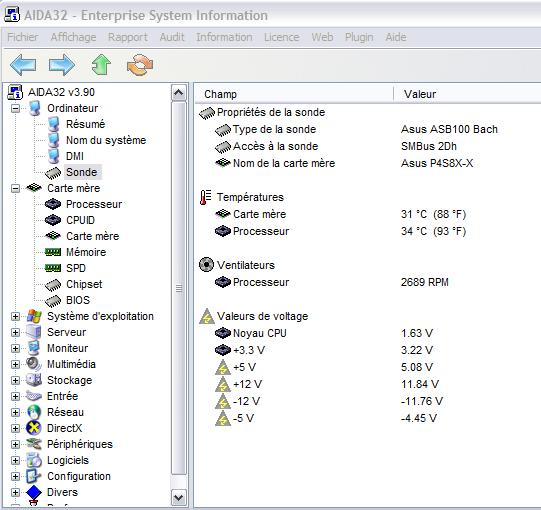Select the Type de la sonde row
Viewport: 541px width, 510px height.
pyautogui.click(x=368, y=129)
